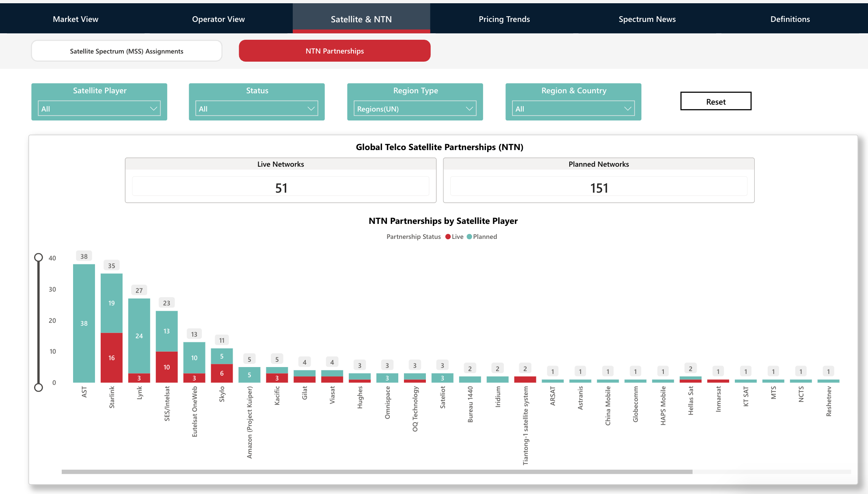The height and width of the screenshot is (494, 868).
Task: Open the Definitions tab
Action: (x=790, y=19)
